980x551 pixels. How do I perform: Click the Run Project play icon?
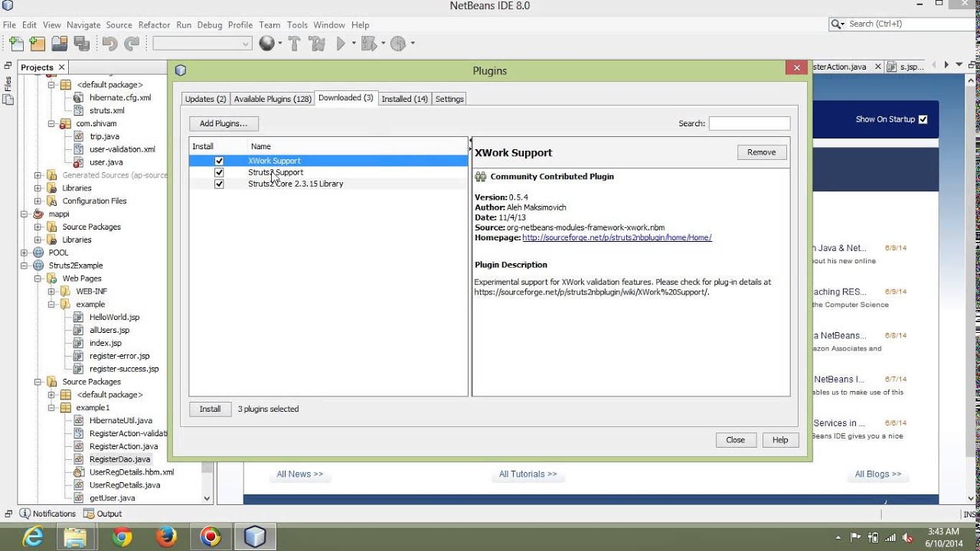click(x=341, y=44)
